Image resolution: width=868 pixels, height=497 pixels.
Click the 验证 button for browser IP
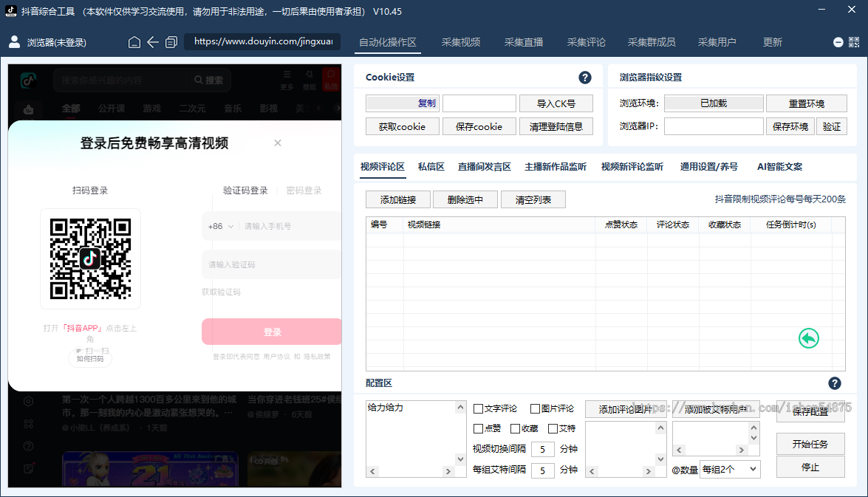pos(832,127)
